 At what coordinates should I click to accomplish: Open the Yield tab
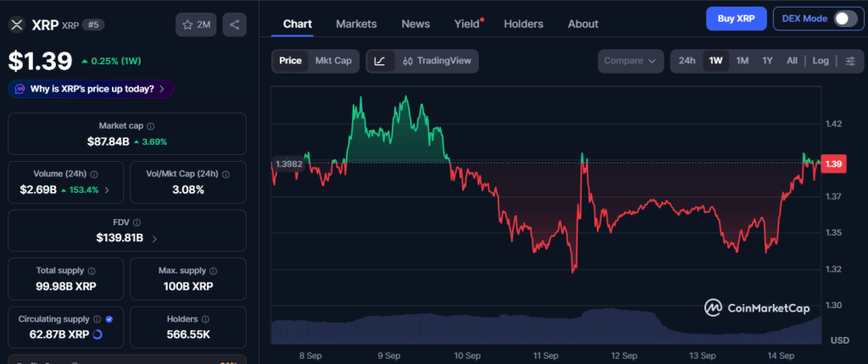pos(467,24)
